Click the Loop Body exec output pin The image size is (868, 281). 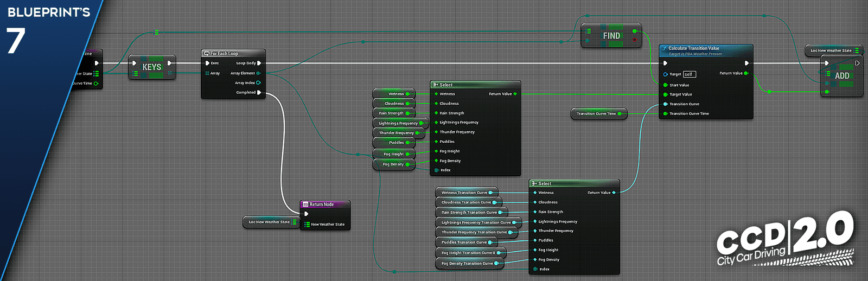(x=259, y=63)
